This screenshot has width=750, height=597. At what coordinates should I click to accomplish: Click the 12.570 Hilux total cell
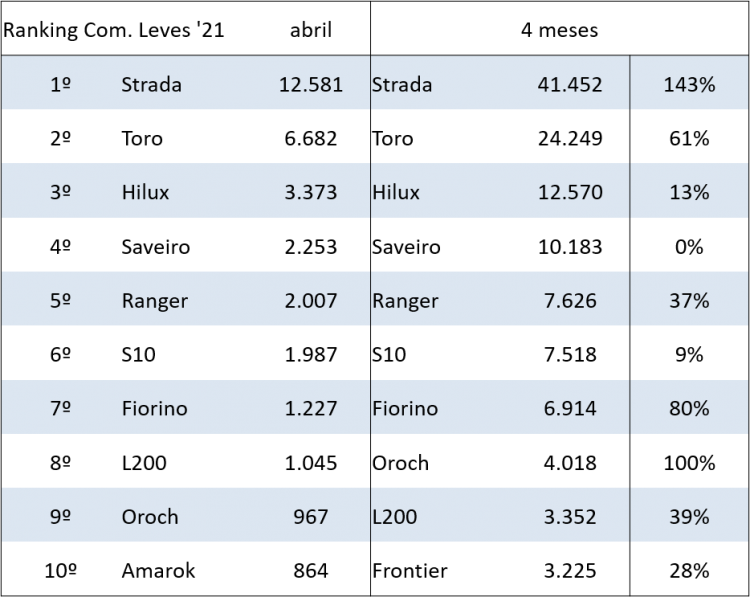click(569, 193)
